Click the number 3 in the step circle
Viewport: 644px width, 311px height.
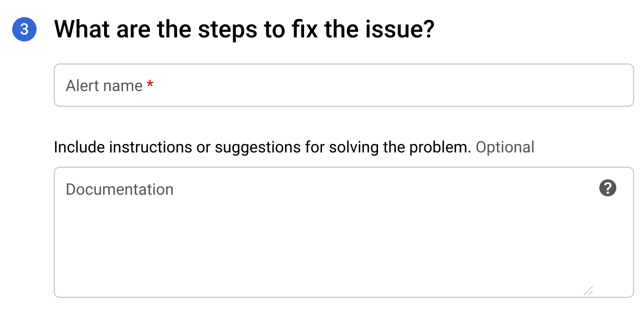pyautogui.click(x=24, y=29)
